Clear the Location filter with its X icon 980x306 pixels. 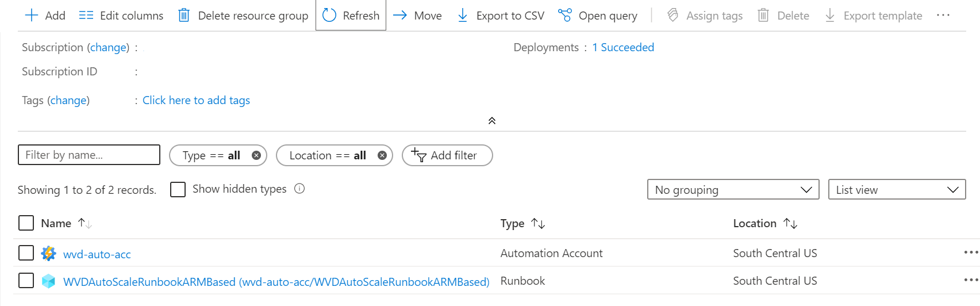click(x=382, y=155)
